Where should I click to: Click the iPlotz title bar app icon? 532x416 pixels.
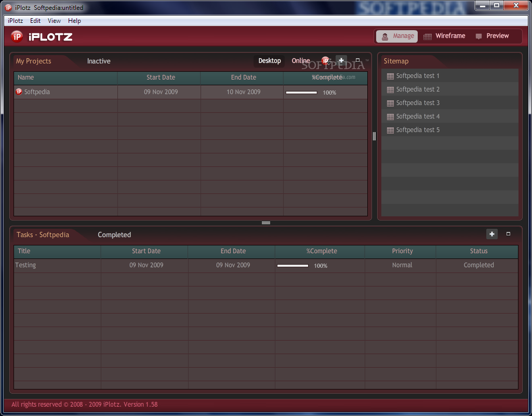click(8, 7)
